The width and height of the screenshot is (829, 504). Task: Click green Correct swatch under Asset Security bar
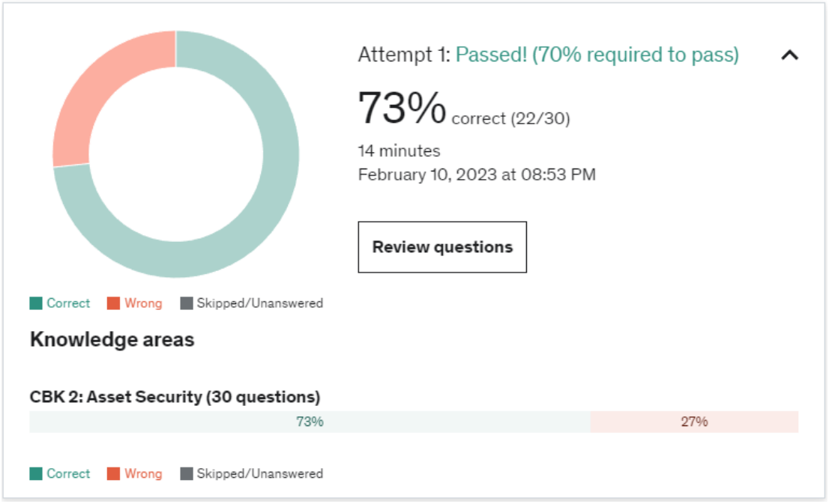tap(36, 474)
